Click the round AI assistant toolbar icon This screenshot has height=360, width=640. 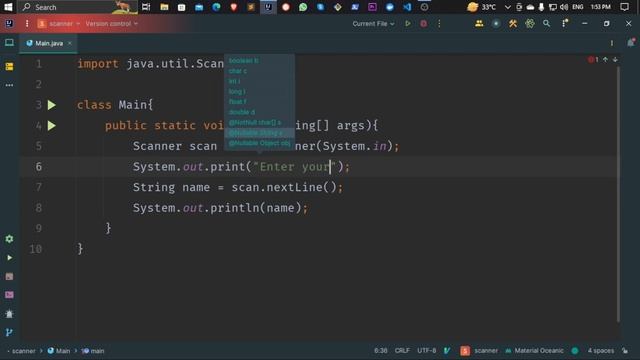coord(496,24)
